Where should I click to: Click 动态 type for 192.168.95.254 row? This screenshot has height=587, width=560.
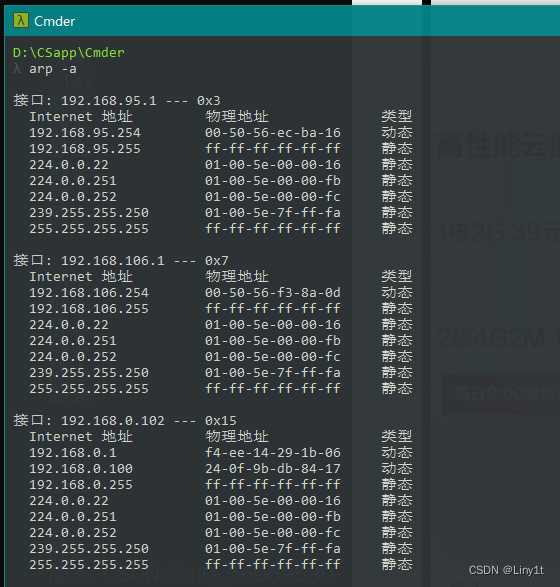pos(397,133)
